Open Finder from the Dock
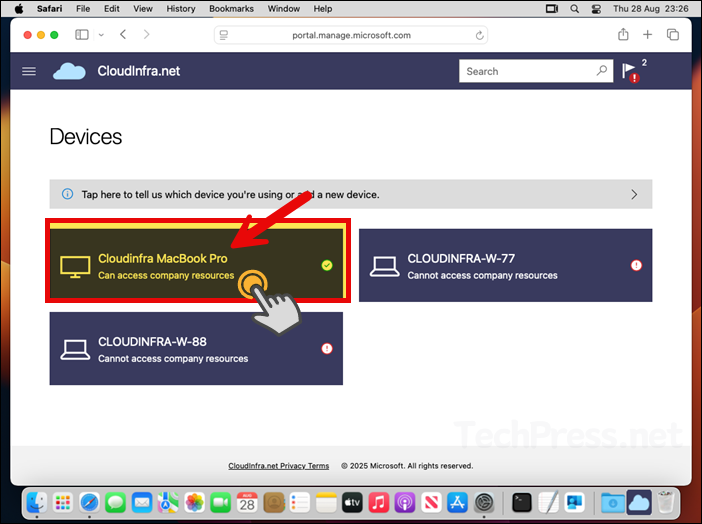The width and height of the screenshot is (702, 524). click(37, 503)
